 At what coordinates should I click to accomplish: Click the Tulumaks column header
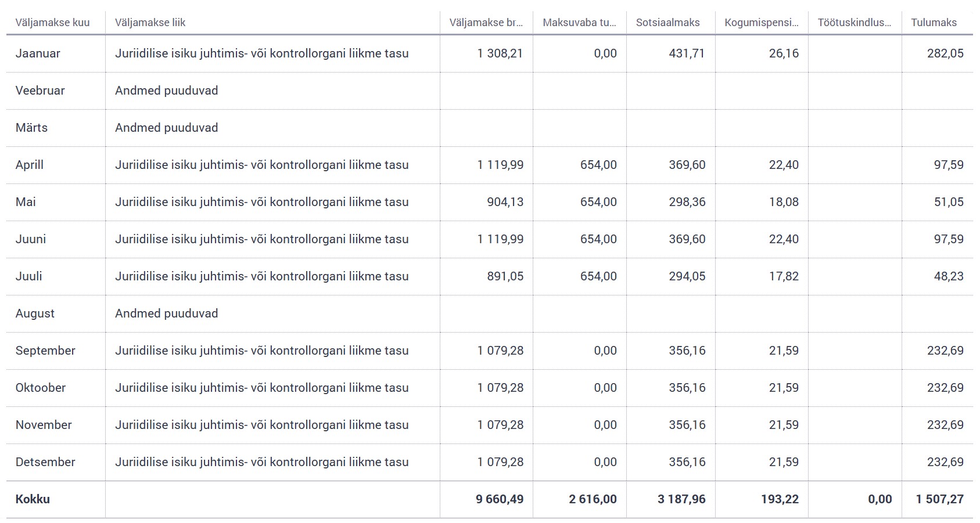pos(934,23)
